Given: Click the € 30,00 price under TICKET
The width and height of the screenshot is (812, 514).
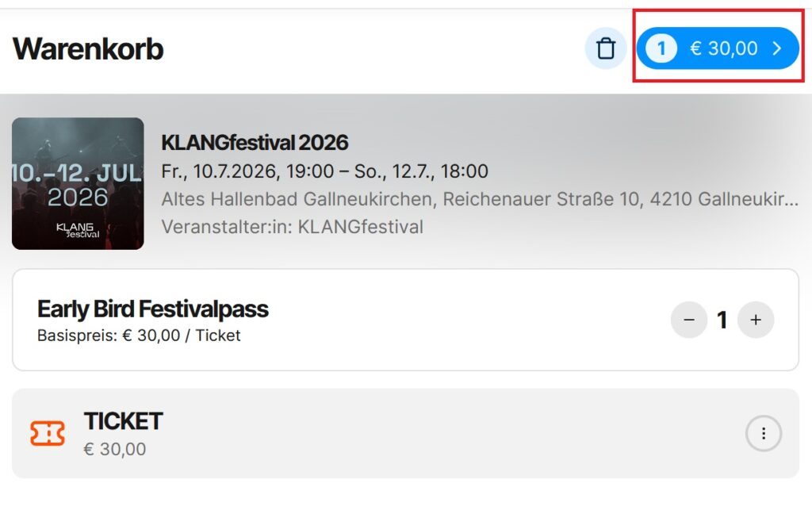Looking at the screenshot, I should pyautogui.click(x=115, y=449).
